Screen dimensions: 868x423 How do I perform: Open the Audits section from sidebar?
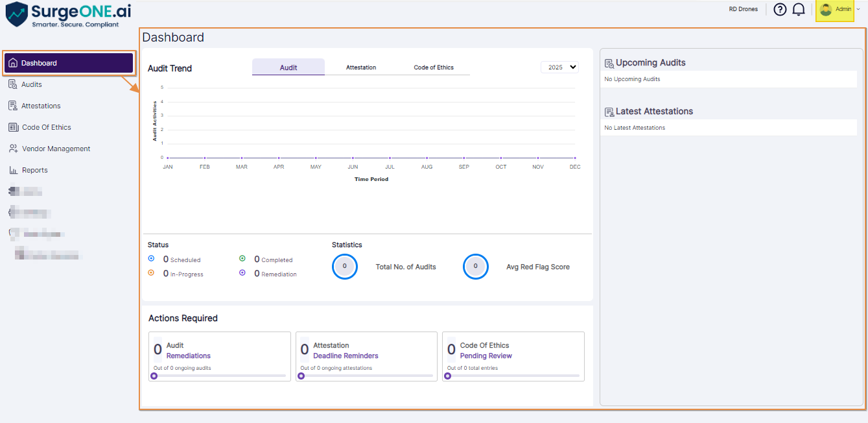coord(30,84)
